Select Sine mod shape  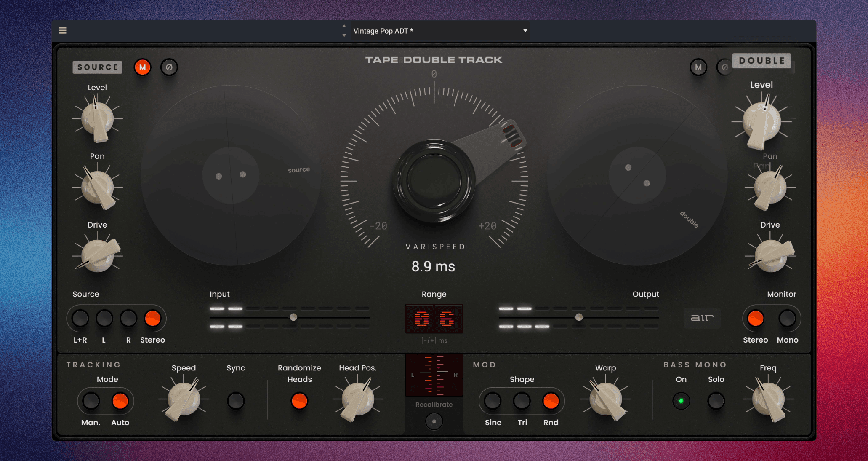coord(493,401)
